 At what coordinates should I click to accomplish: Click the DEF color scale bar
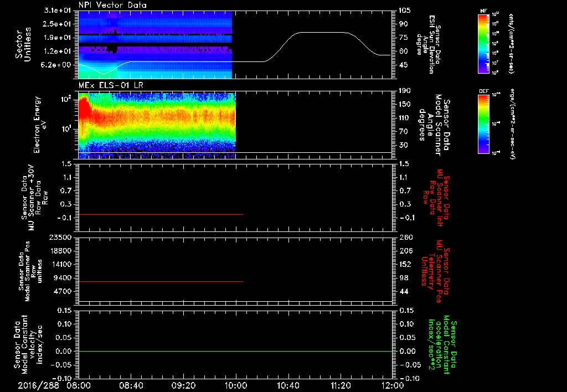click(x=484, y=123)
